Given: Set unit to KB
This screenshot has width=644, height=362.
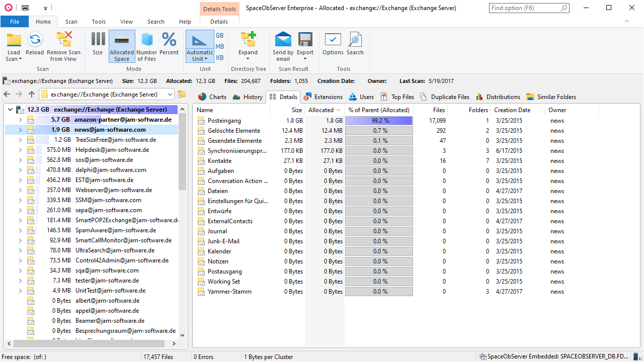Looking at the screenshot, I should [x=220, y=58].
